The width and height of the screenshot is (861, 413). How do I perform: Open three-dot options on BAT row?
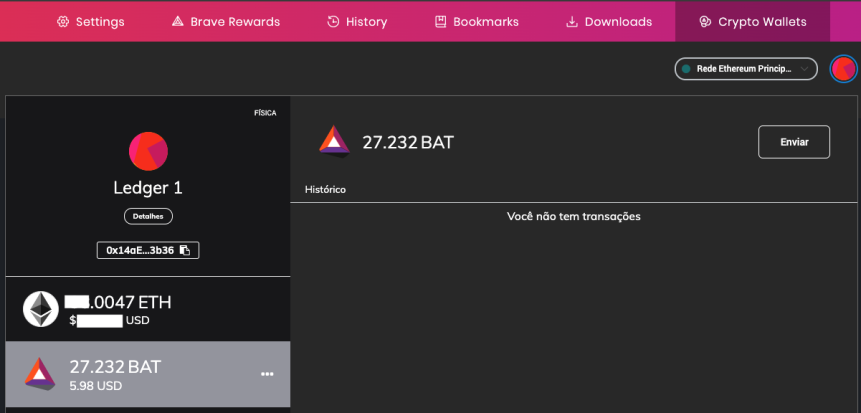(267, 374)
